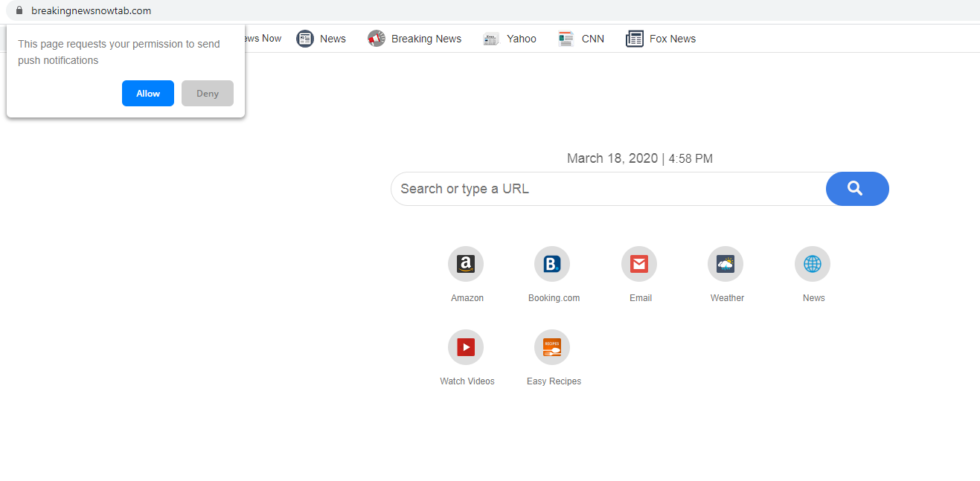The width and height of the screenshot is (980, 481).
Task: Open the News link in top toolbar
Action: click(x=333, y=39)
